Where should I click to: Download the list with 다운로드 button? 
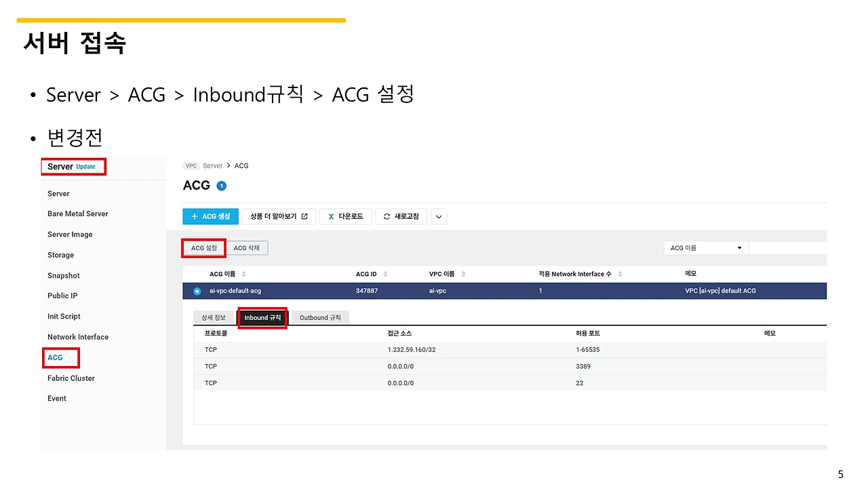345,217
